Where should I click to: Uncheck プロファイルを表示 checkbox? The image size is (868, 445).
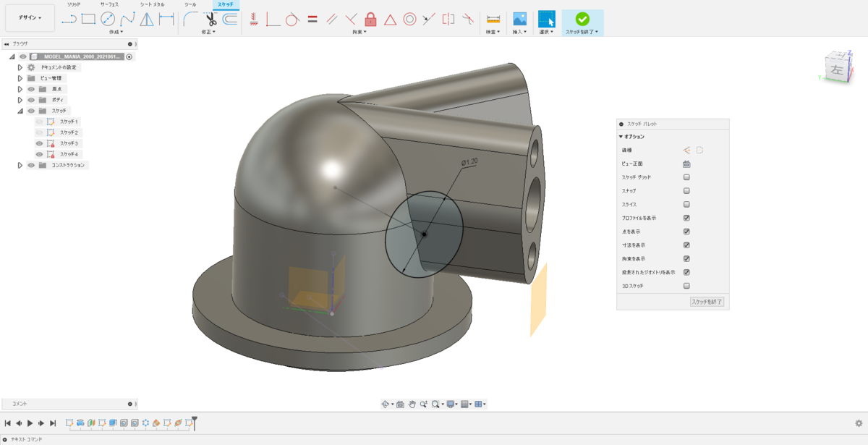tap(686, 218)
